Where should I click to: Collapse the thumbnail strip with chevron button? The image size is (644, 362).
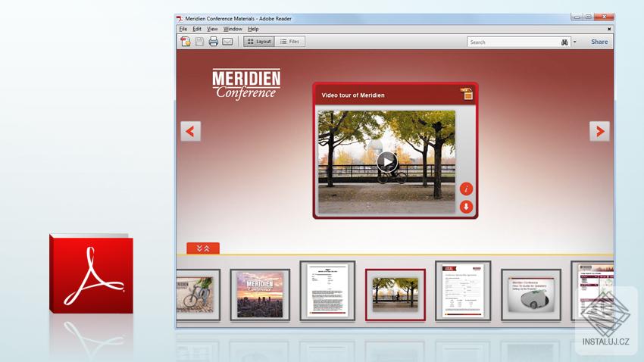tap(203, 248)
